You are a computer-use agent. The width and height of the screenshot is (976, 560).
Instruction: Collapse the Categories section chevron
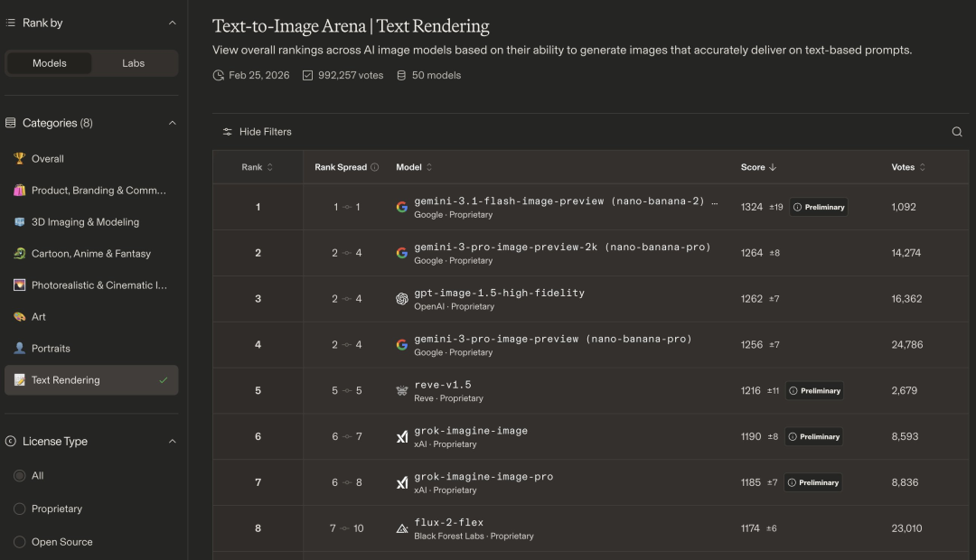point(173,123)
